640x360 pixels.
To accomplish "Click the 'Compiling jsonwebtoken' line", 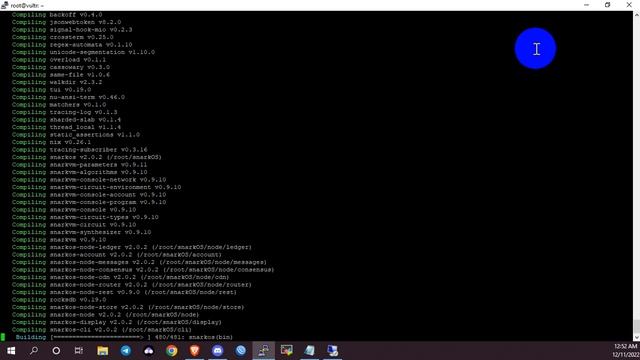I will click(x=67, y=22).
